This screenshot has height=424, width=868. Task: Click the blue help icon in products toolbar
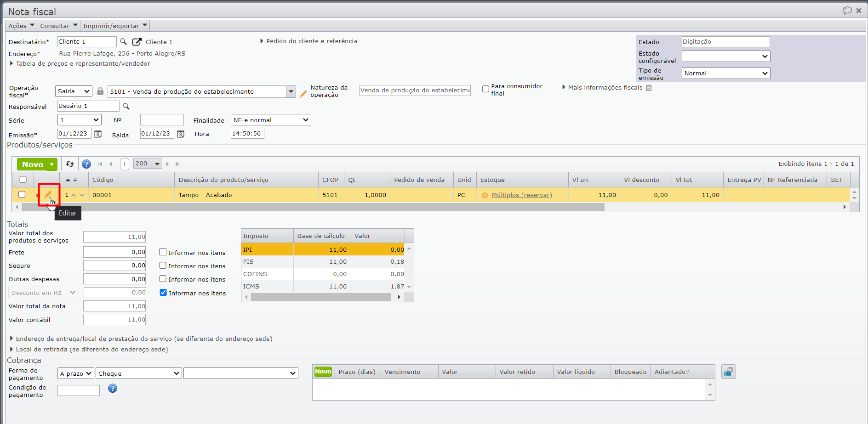point(86,164)
